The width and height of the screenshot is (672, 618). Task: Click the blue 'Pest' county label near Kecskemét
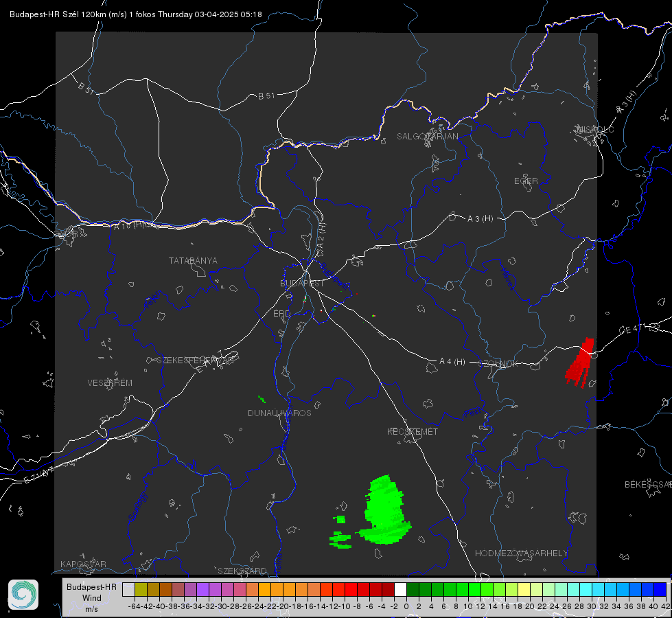(x=472, y=413)
